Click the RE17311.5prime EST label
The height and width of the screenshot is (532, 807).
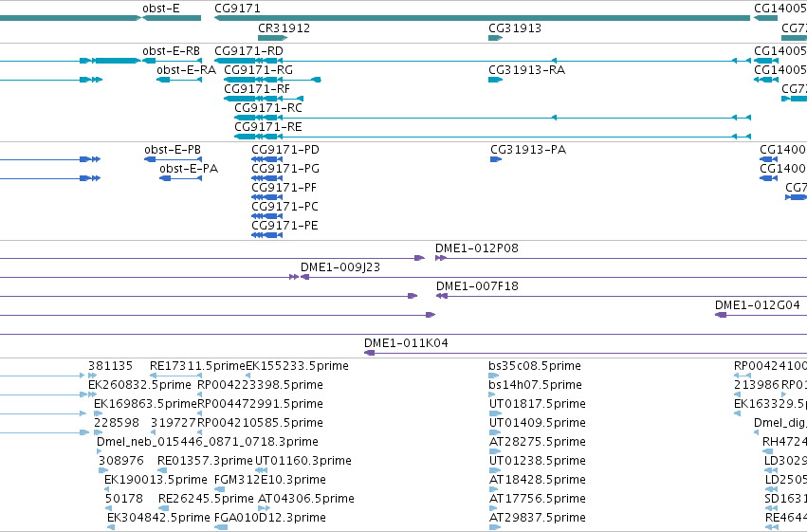[197, 366]
